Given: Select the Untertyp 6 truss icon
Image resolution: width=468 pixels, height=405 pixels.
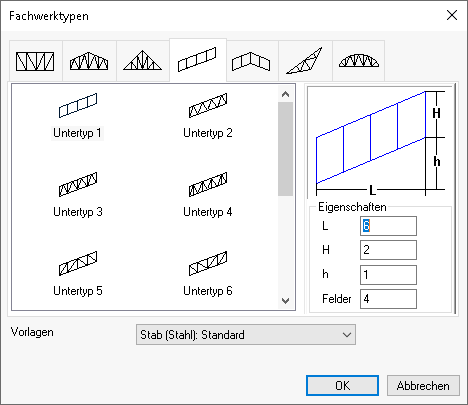Looking at the screenshot, I should point(208,263).
